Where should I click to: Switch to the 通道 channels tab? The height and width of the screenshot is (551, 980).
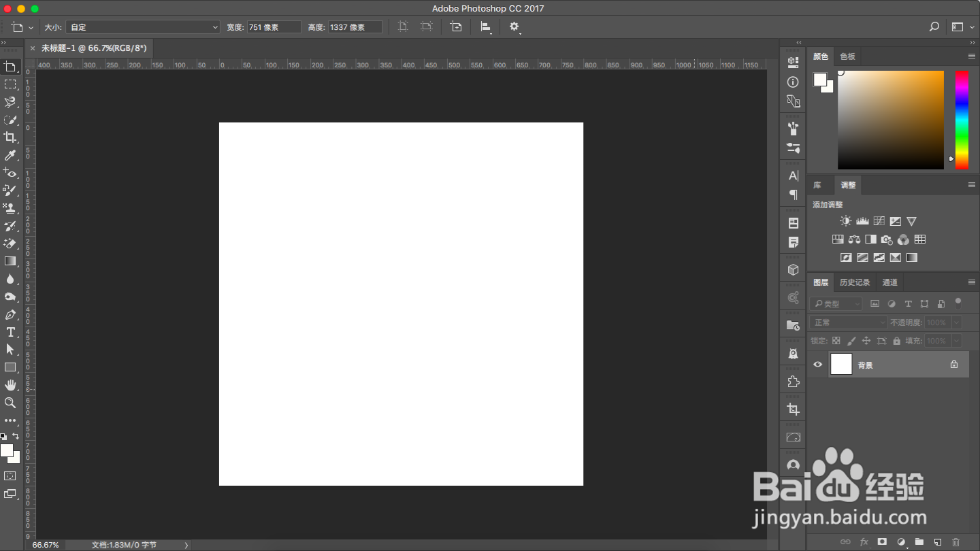[x=889, y=282]
